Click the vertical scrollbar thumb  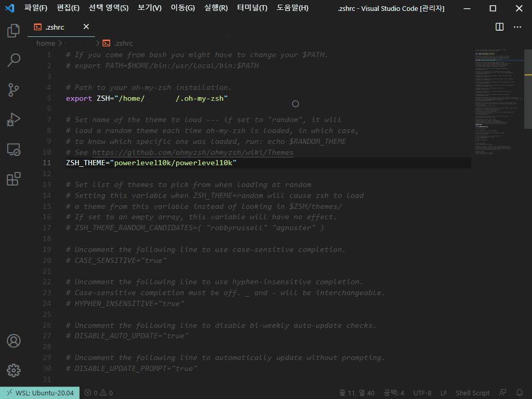click(x=528, y=89)
